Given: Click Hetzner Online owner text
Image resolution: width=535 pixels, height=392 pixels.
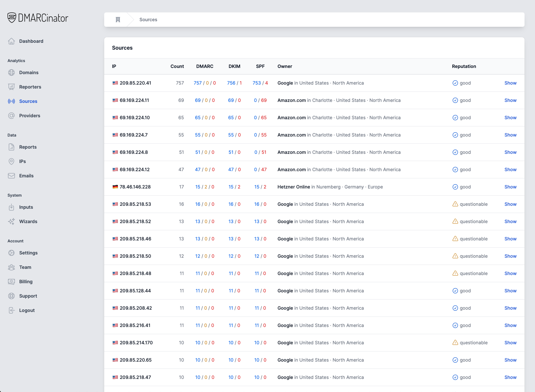Looking at the screenshot, I should coord(294,187).
